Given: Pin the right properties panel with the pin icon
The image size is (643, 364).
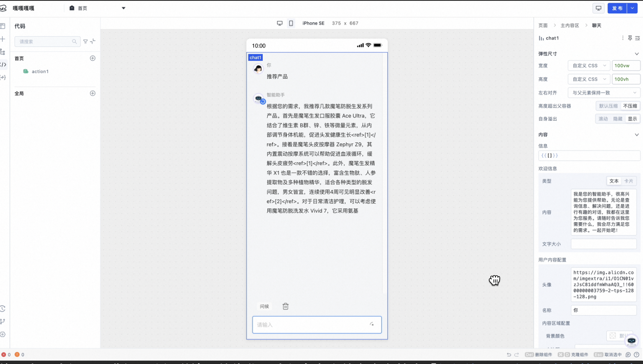Looking at the screenshot, I should point(629,38).
